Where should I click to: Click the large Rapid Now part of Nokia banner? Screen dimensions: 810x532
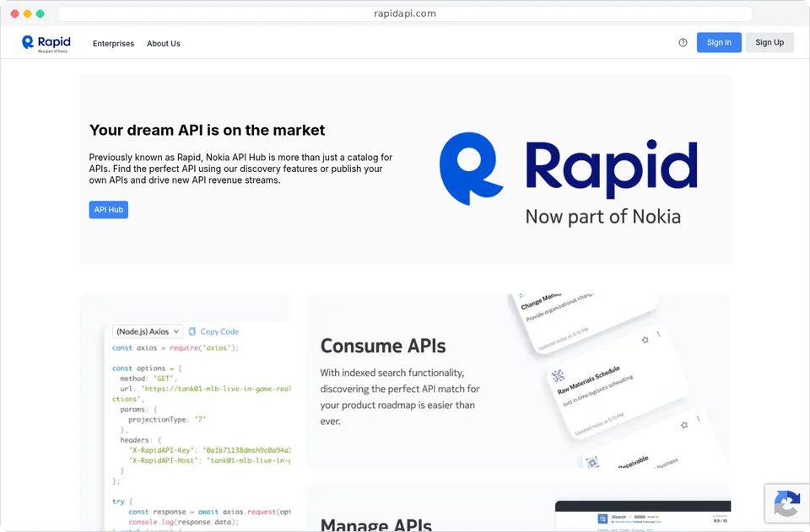coord(568,179)
